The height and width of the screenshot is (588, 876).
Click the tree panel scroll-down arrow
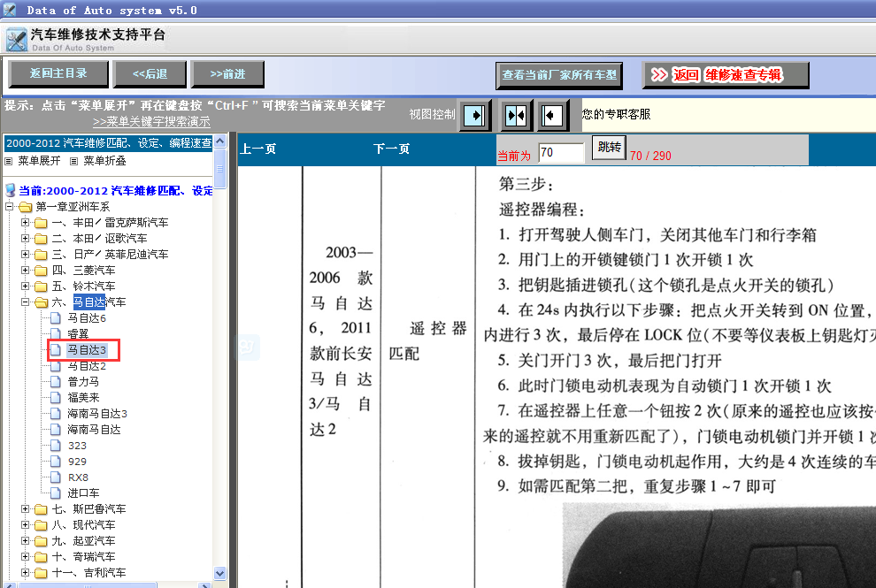(220, 574)
